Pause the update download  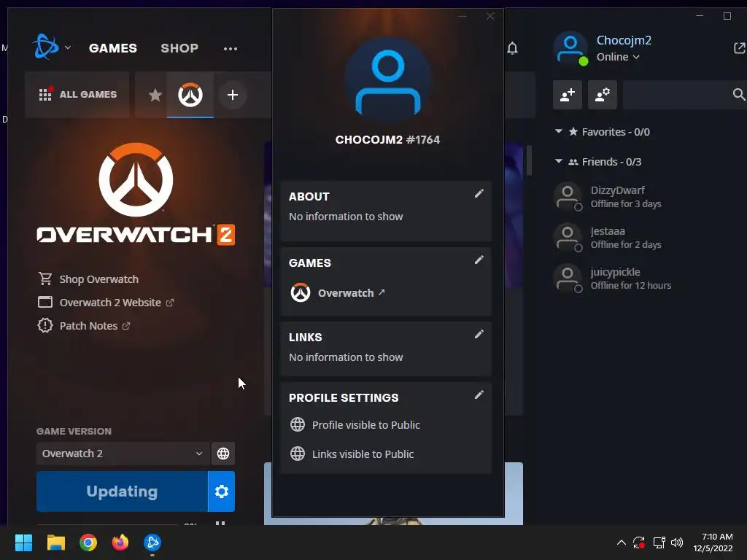220,523
